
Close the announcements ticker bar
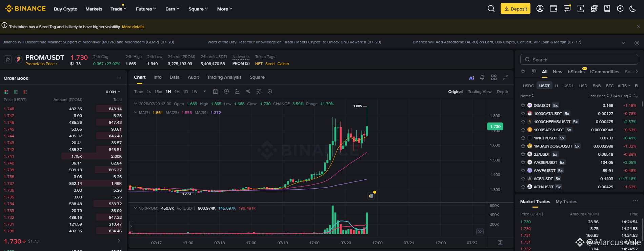tap(637, 43)
